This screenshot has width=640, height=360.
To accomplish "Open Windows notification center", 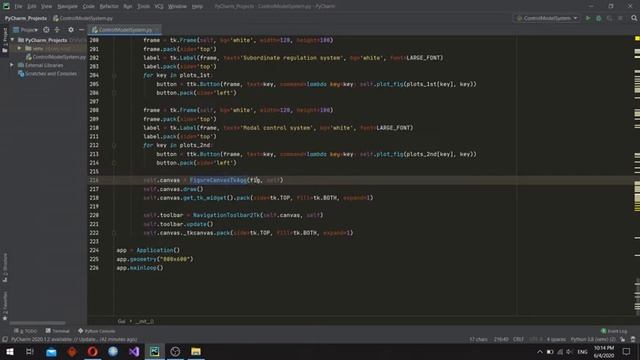I will [627, 351].
